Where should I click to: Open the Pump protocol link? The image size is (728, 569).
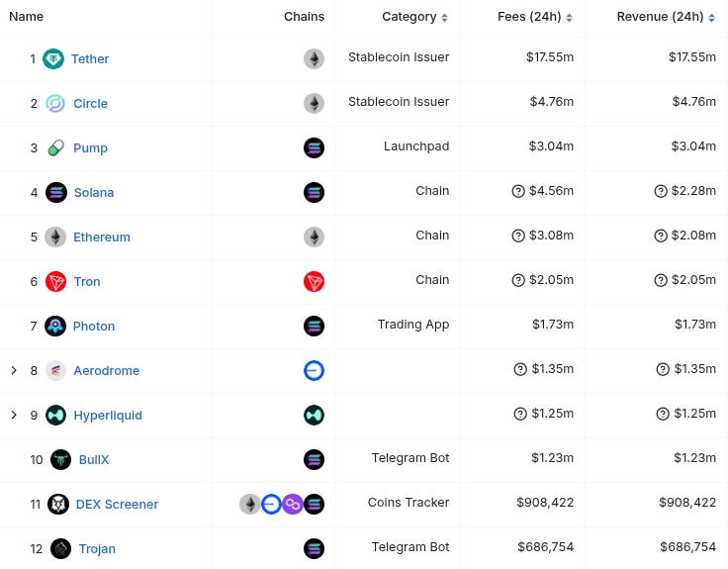(x=91, y=148)
